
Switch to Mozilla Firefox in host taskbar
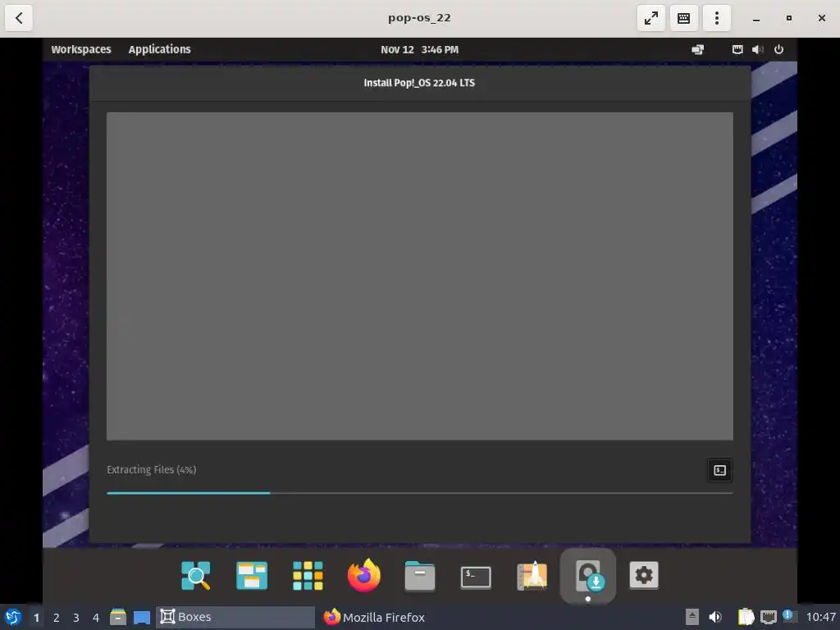(x=374, y=617)
